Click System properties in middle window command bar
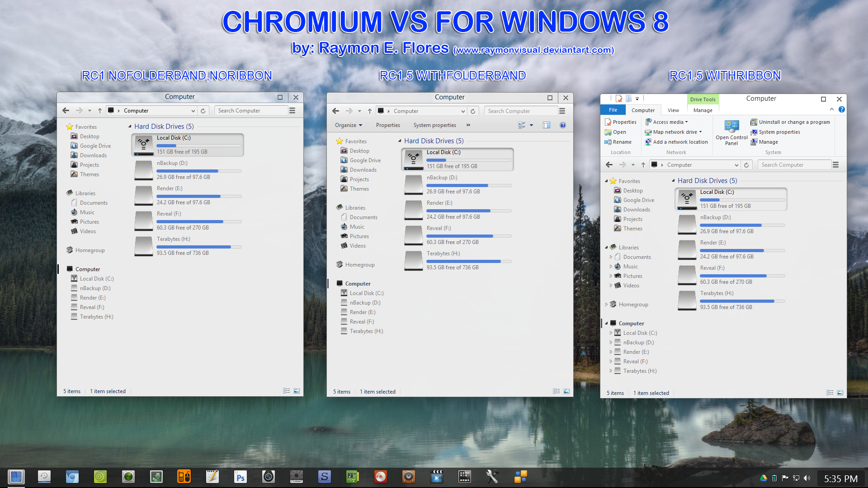 pos(434,125)
